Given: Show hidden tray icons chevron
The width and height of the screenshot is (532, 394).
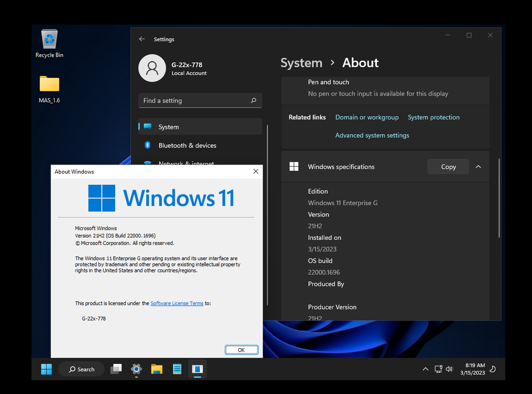Looking at the screenshot, I should (425, 369).
